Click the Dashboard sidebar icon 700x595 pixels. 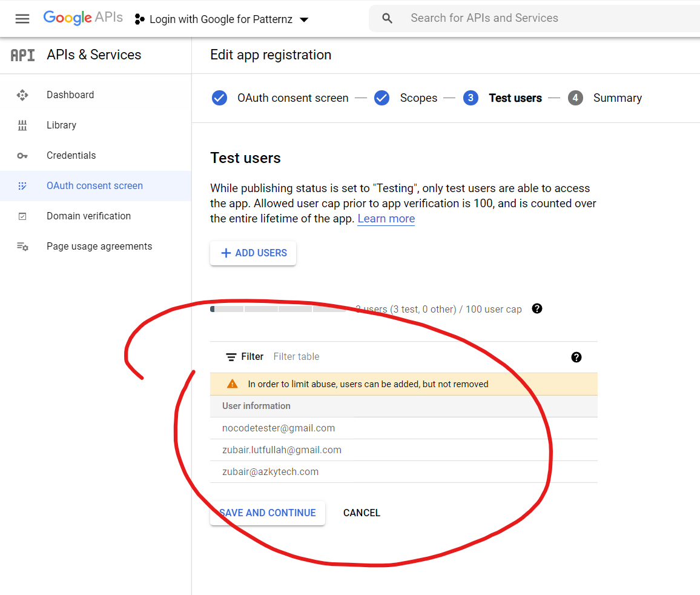pyautogui.click(x=22, y=95)
